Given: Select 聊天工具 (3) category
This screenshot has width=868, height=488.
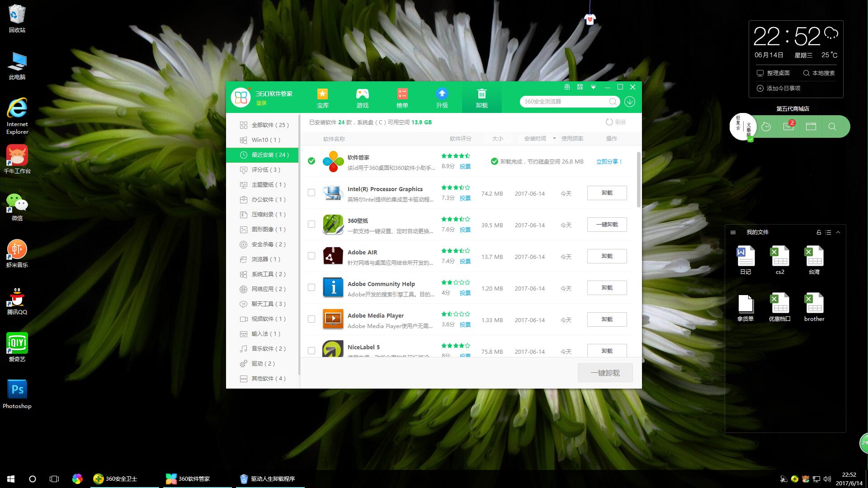Looking at the screenshot, I should pyautogui.click(x=263, y=304).
